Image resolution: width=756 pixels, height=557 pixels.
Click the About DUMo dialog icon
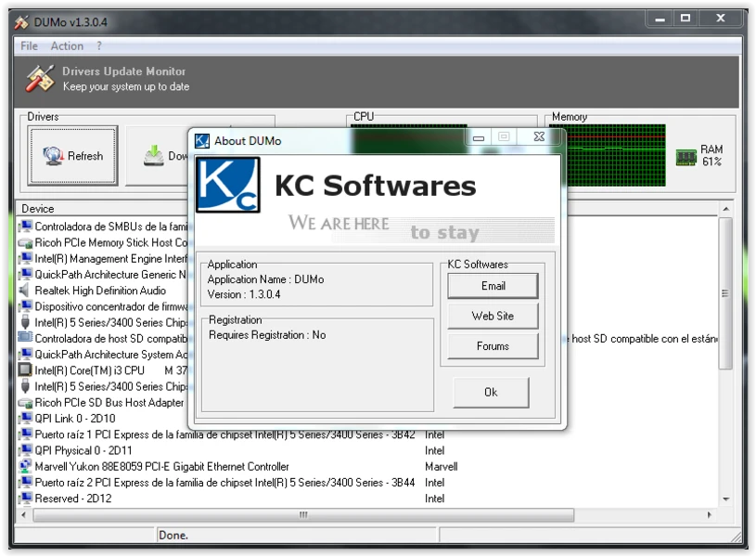pos(201,141)
